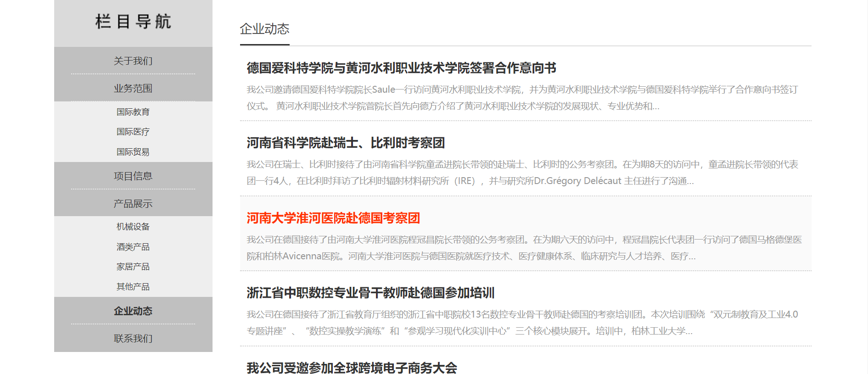Screen dimensions: 868x374
Task: Open 家居产品 category
Action: pyautogui.click(x=133, y=267)
